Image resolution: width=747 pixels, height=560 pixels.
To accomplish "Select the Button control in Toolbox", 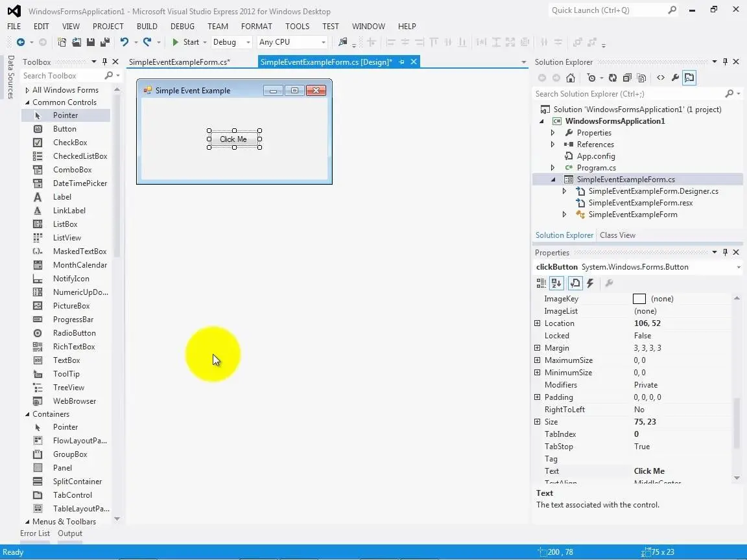I will 65,128.
